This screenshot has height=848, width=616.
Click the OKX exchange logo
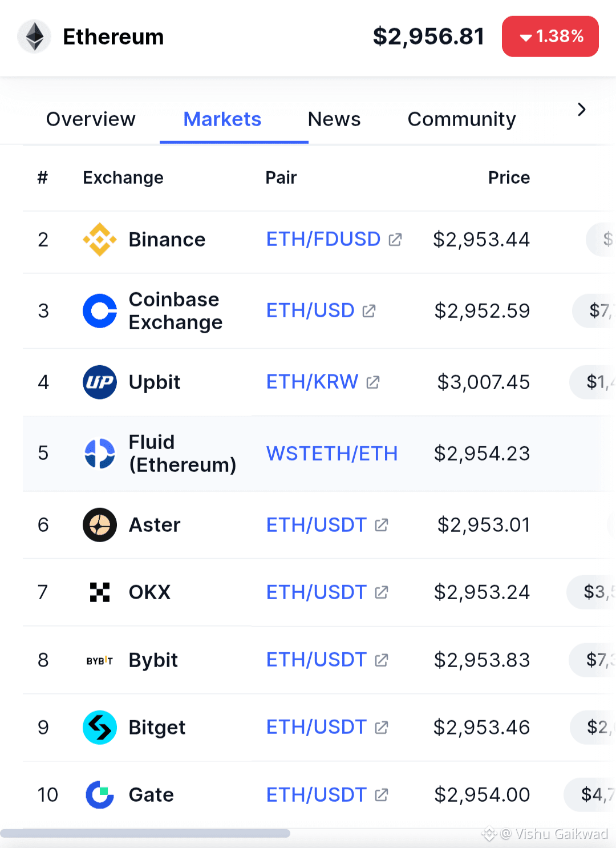point(100,592)
